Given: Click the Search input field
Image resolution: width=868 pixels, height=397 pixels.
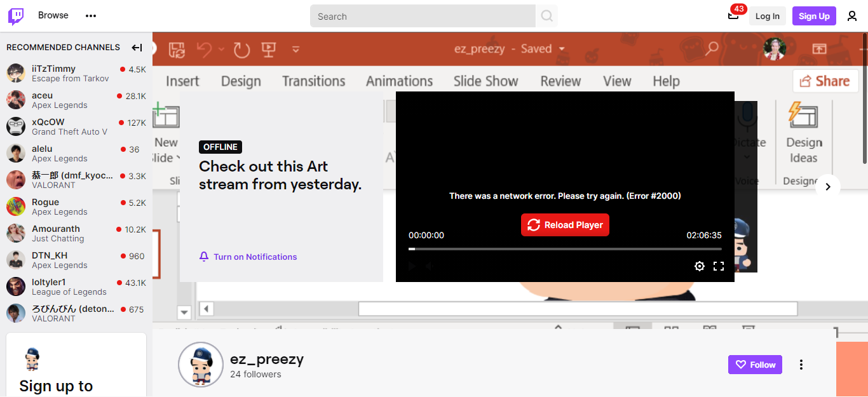Looking at the screenshot, I should click(x=423, y=16).
